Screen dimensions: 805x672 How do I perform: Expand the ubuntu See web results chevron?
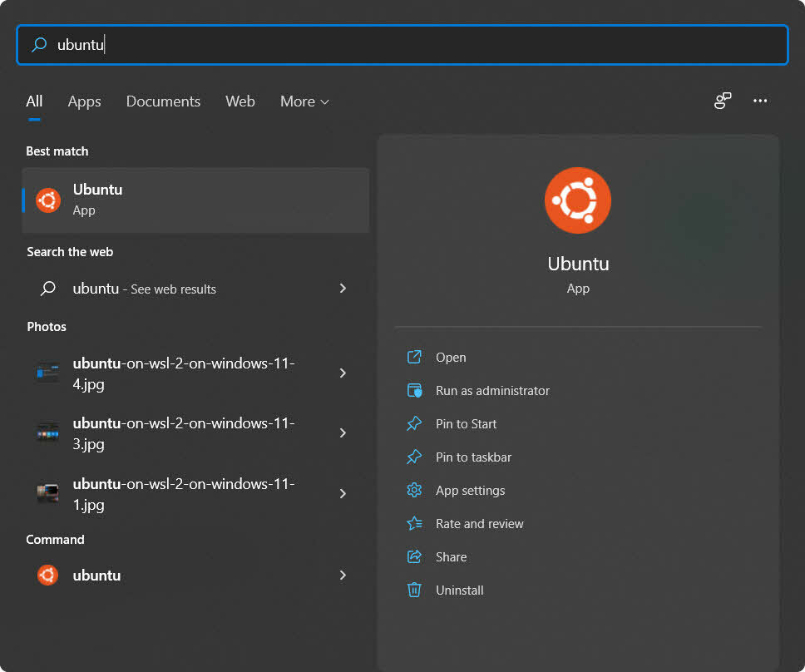pyautogui.click(x=343, y=289)
